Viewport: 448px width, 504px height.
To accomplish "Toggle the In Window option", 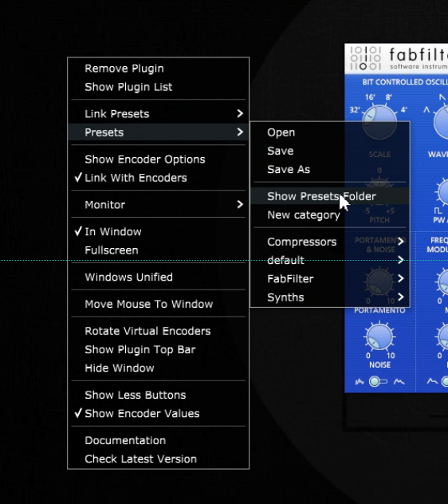I will pyautogui.click(x=158, y=232).
